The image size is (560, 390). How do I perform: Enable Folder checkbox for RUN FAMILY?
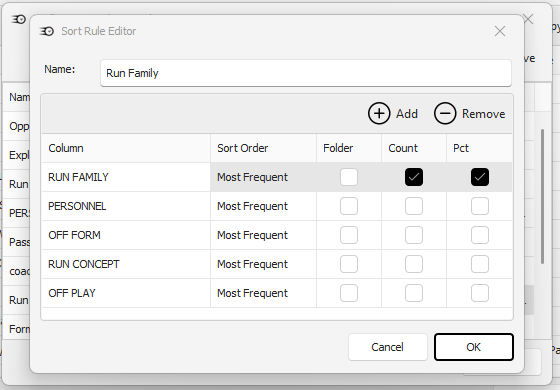click(349, 177)
